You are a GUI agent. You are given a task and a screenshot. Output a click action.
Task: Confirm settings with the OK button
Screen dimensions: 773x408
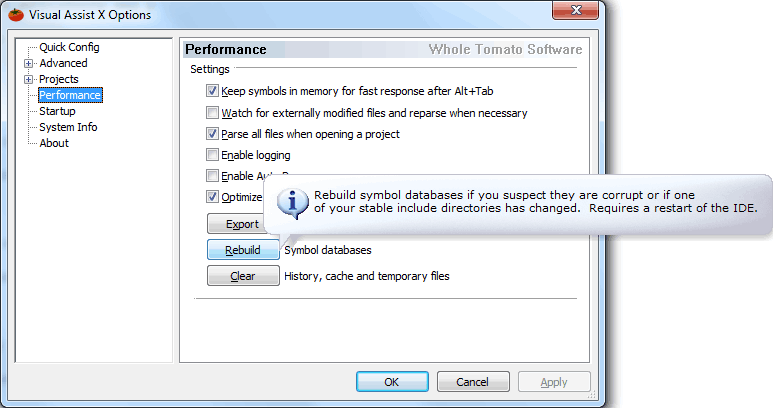pyautogui.click(x=392, y=382)
